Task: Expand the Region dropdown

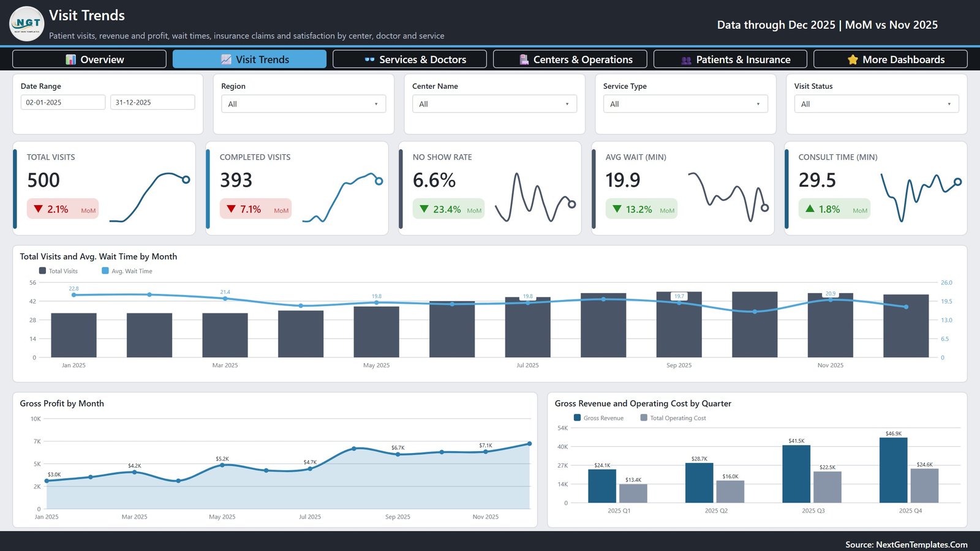Action: pyautogui.click(x=303, y=104)
